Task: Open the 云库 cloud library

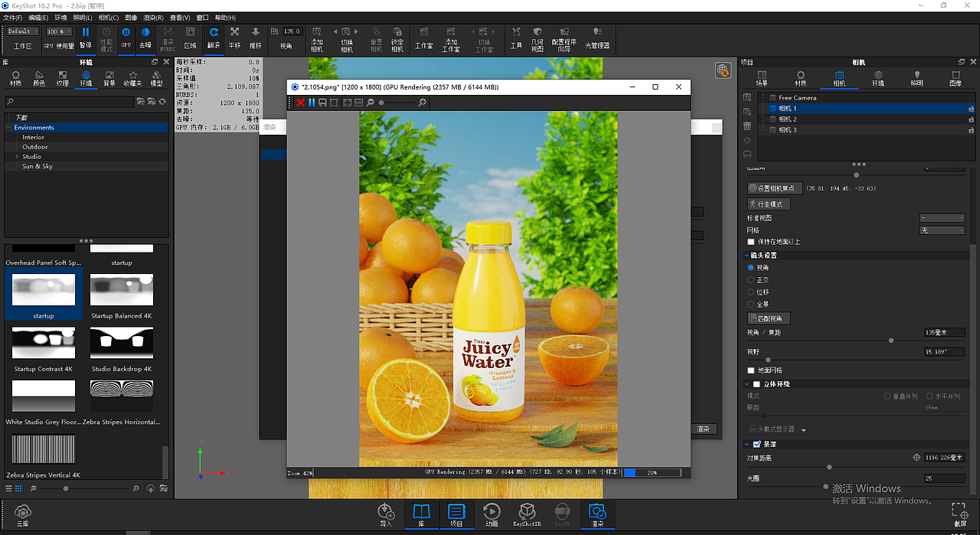Action: (23, 514)
